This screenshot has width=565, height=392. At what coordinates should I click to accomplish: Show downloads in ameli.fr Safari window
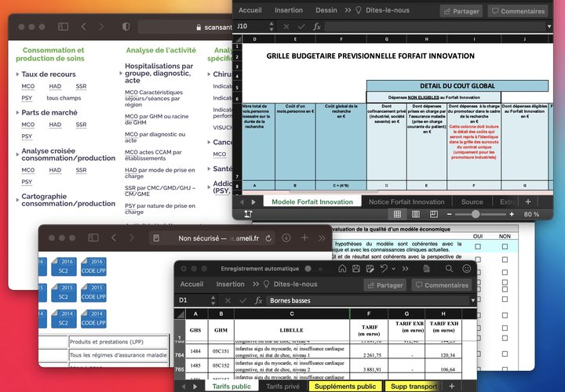pos(286,238)
